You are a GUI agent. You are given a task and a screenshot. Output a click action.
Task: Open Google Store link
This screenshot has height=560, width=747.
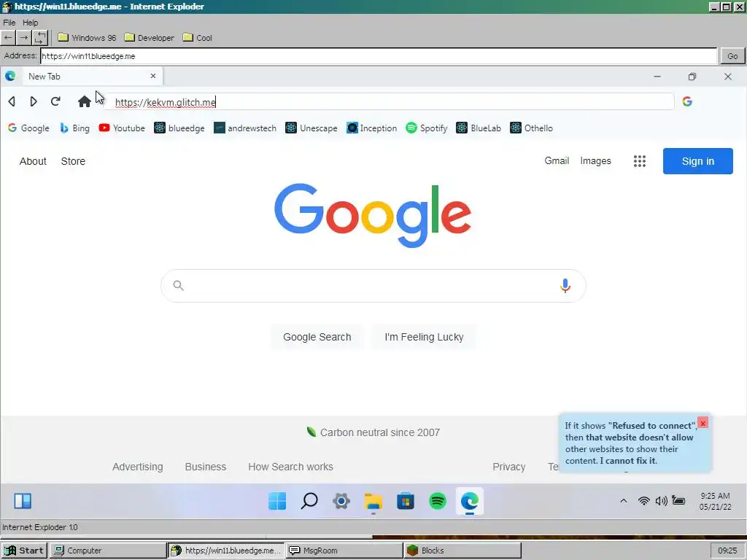click(73, 161)
